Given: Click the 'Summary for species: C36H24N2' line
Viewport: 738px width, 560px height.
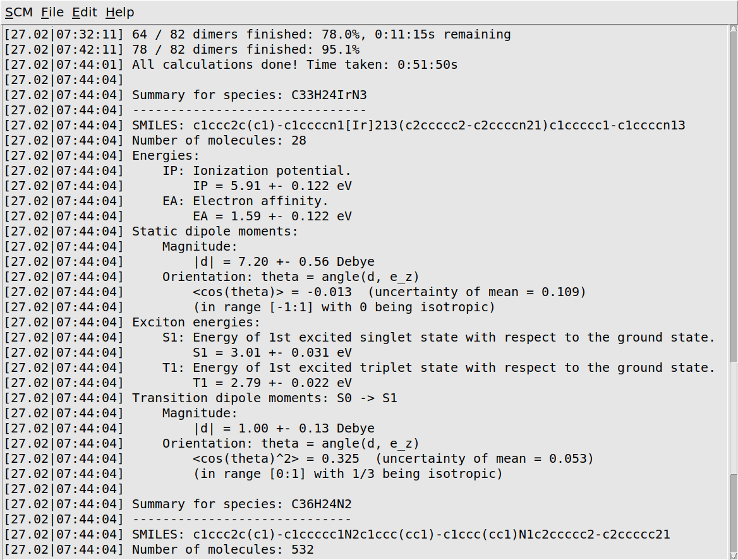Looking at the screenshot, I should pos(241,504).
